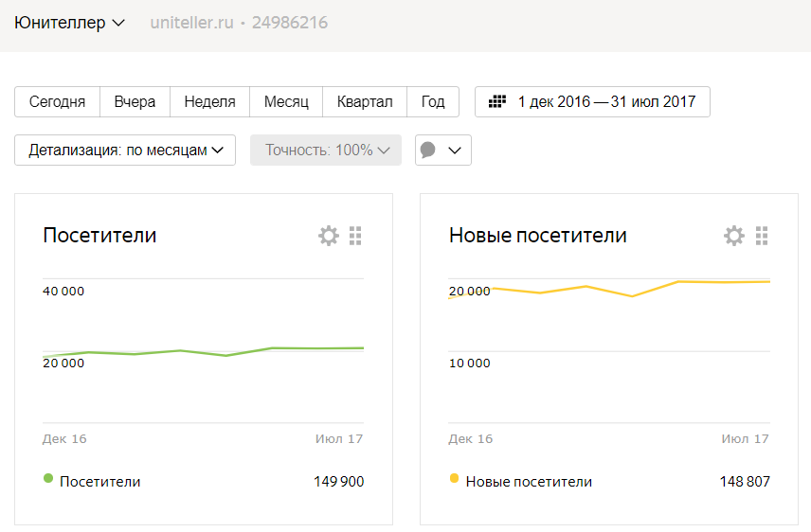This screenshot has height=532, width=811.
Task: Click the 10 000 axis label
Action: tap(469, 363)
